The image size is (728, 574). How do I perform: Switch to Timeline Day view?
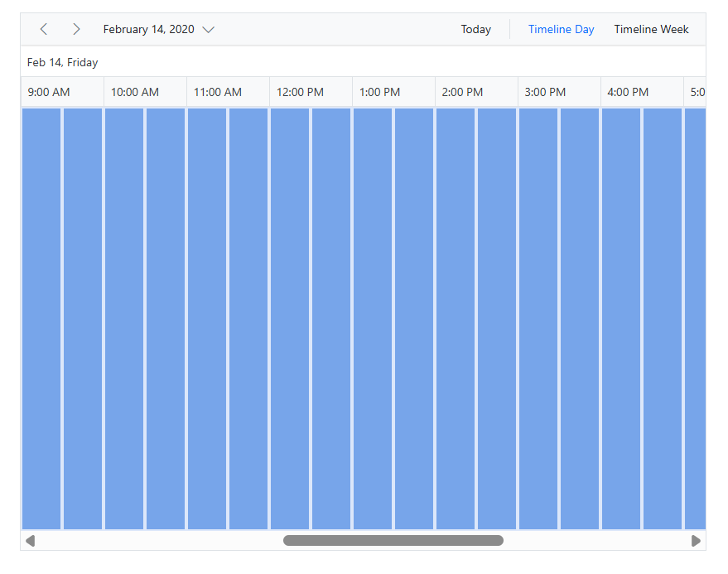(x=561, y=29)
